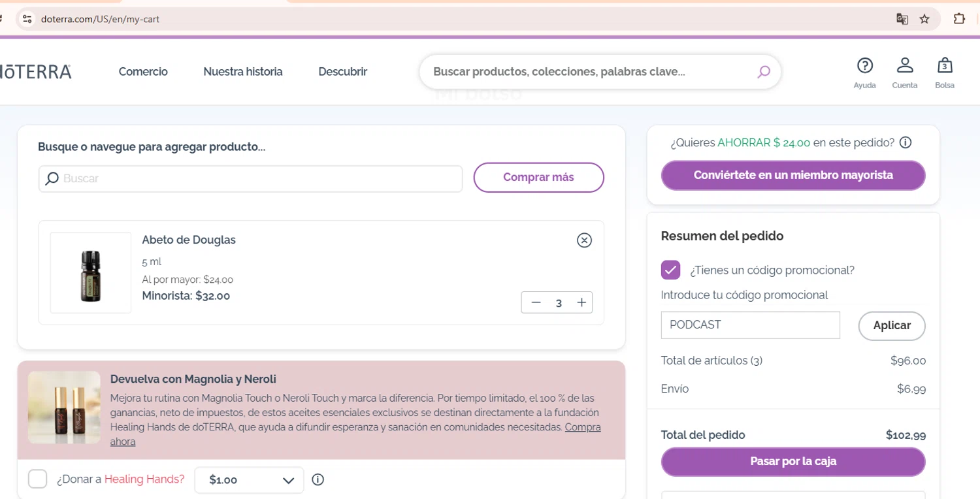Bookmark this page with the star icon

(924, 19)
